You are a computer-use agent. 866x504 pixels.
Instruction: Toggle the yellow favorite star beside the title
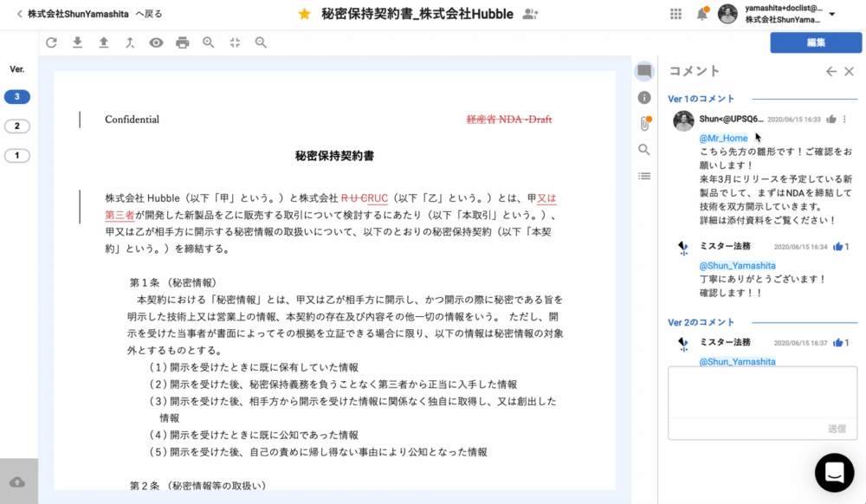pos(304,14)
